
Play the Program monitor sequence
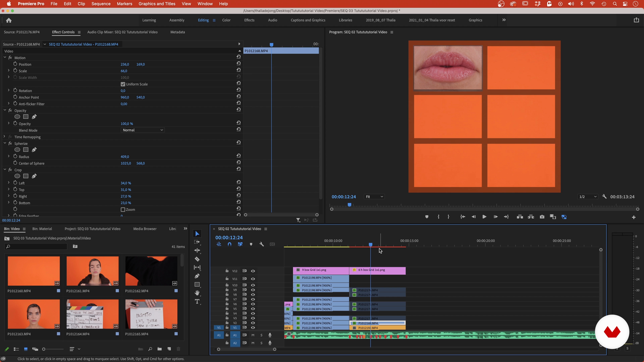(484, 217)
